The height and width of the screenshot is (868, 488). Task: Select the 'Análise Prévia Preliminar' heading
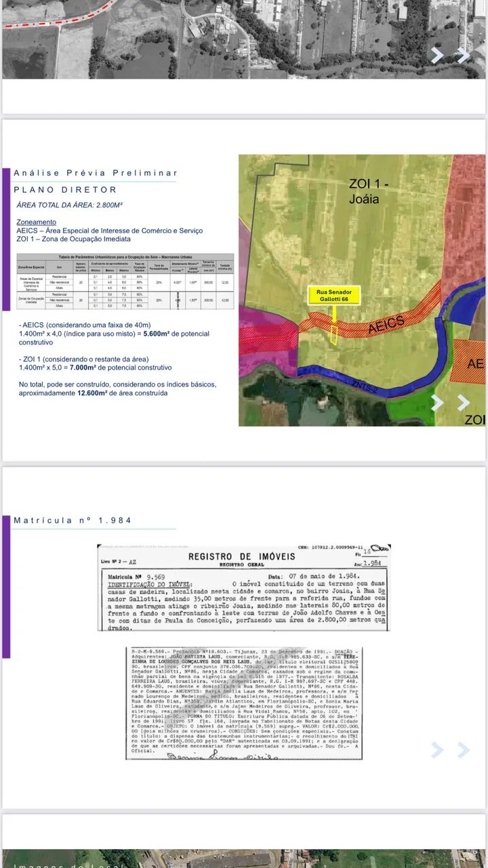tap(96, 173)
